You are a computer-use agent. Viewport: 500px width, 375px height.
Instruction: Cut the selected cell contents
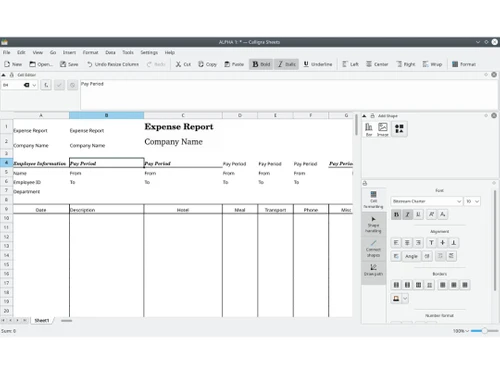pos(183,64)
